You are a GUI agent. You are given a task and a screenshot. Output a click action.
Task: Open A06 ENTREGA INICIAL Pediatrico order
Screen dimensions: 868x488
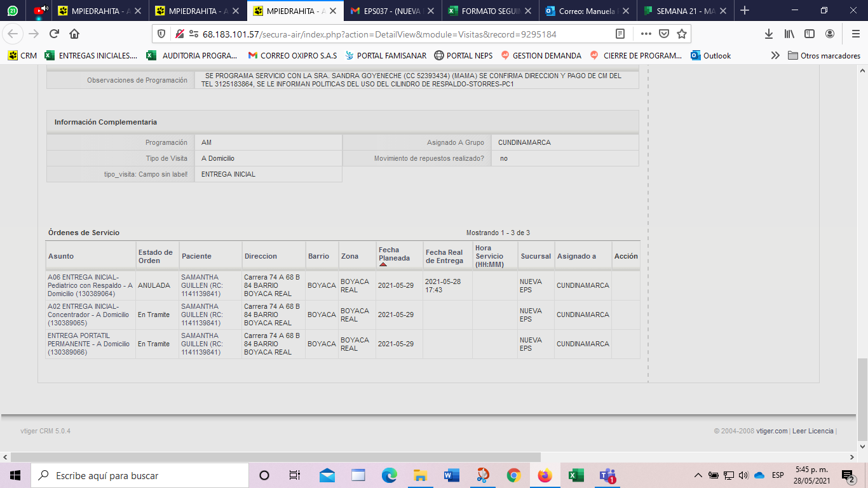(x=90, y=285)
